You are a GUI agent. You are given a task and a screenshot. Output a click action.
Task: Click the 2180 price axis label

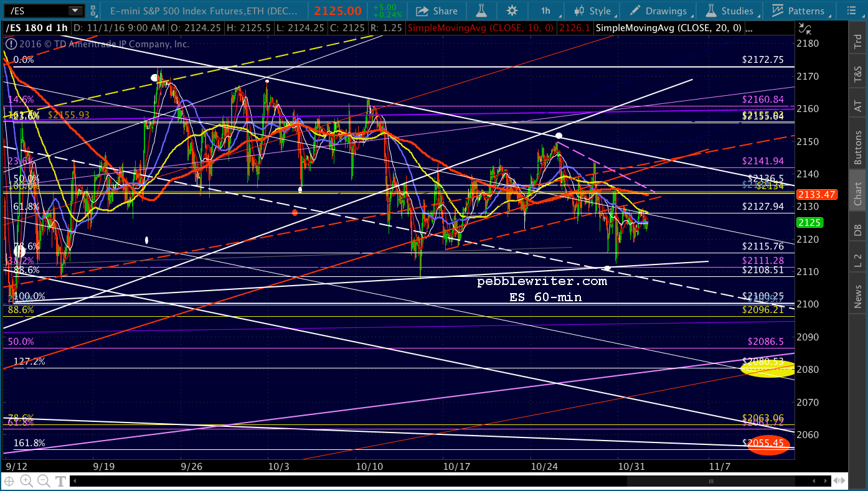click(x=807, y=44)
